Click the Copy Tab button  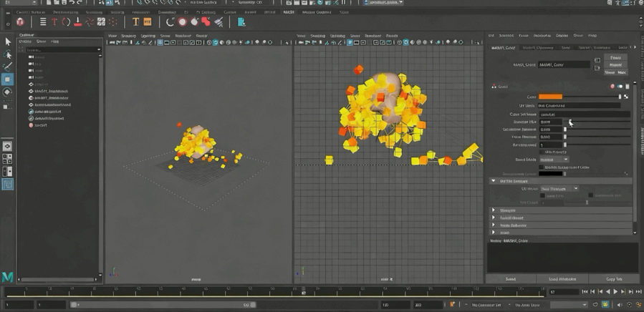pos(614,279)
